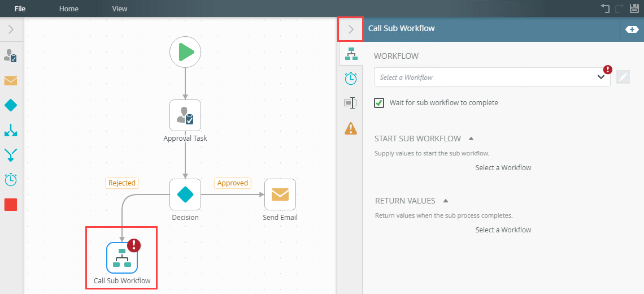
Task: Open the File menu
Action: click(x=20, y=8)
